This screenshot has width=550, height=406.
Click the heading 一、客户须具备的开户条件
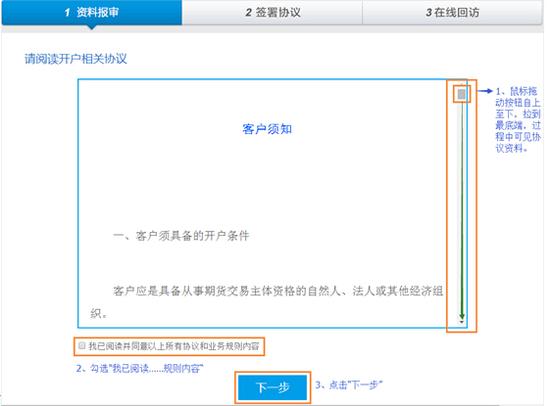click(x=181, y=236)
